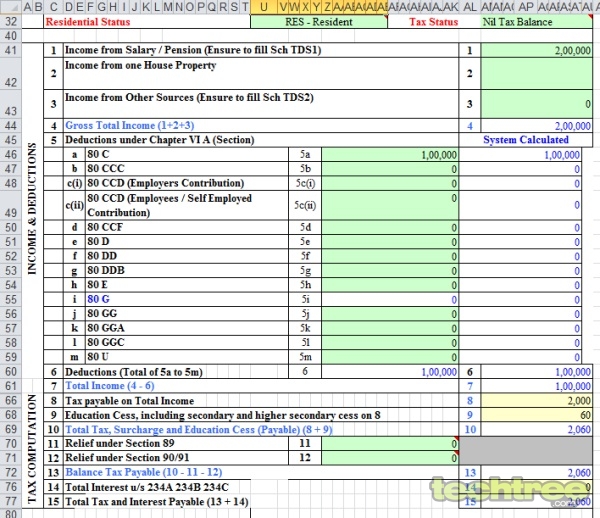Screen dimensions: 600x518
Task: Click the 80 E deduction input cell
Action: pyautogui.click(x=390, y=285)
